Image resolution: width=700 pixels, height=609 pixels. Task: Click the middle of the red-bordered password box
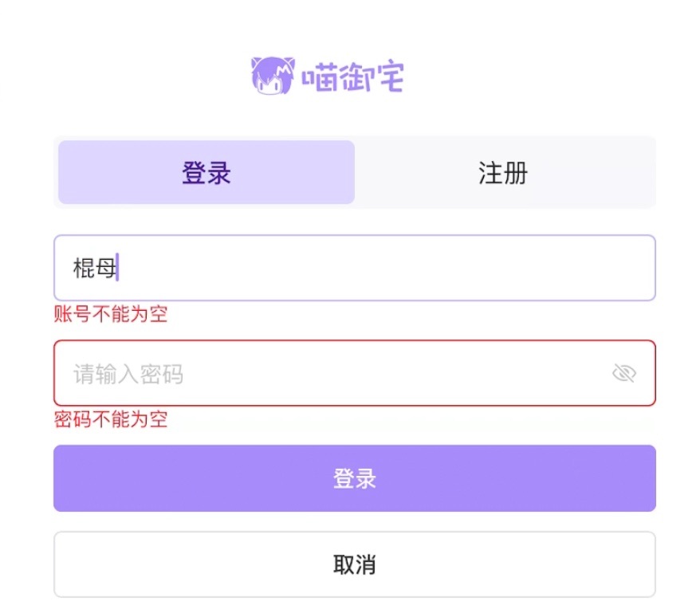pos(355,373)
